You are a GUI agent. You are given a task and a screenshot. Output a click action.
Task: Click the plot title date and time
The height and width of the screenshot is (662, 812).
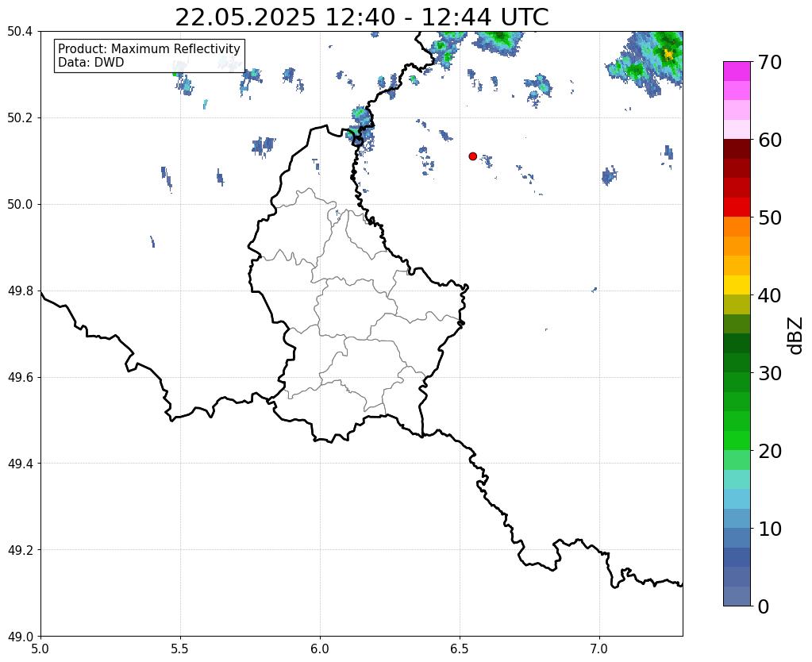[361, 17]
